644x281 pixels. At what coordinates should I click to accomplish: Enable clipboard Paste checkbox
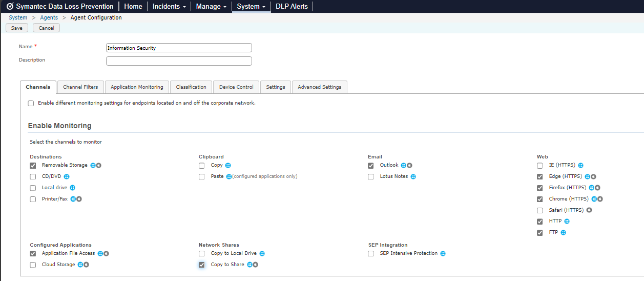[202, 177]
